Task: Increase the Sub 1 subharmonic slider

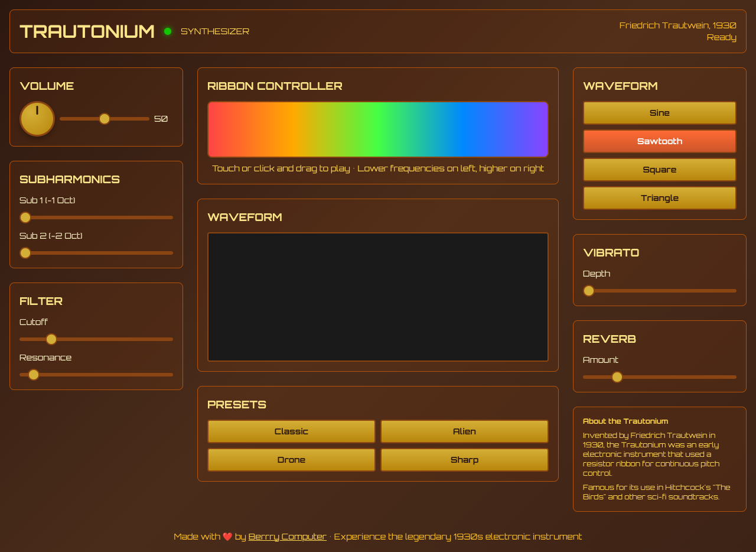Action: (x=25, y=217)
